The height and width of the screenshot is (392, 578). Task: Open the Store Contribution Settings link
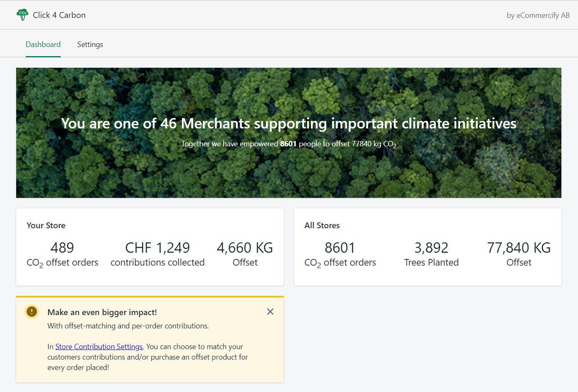point(99,347)
